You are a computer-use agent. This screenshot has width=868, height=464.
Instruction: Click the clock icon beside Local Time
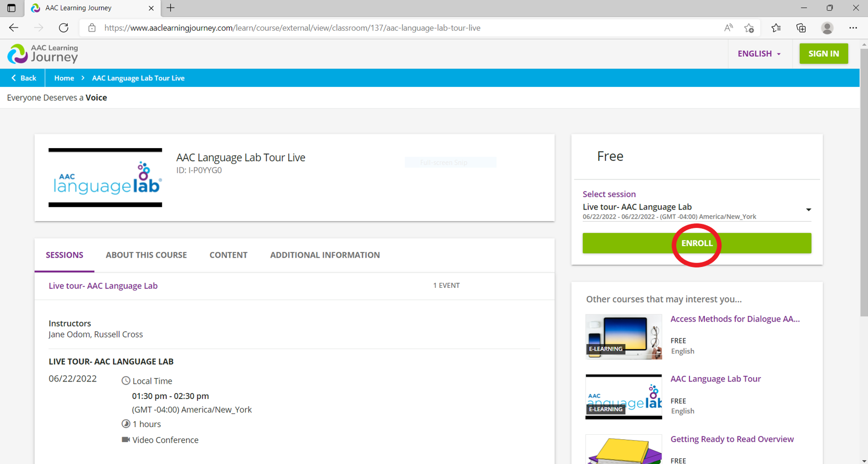[126, 381]
